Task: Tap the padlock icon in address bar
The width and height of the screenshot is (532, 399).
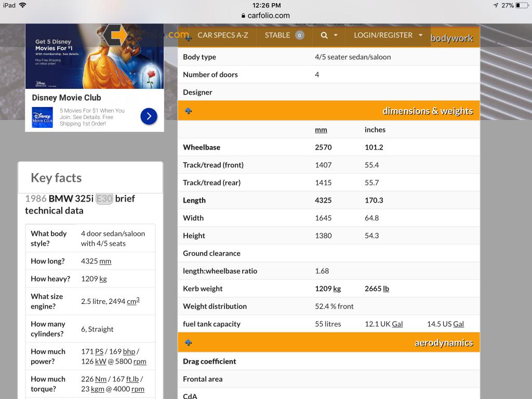Action: pyautogui.click(x=243, y=16)
